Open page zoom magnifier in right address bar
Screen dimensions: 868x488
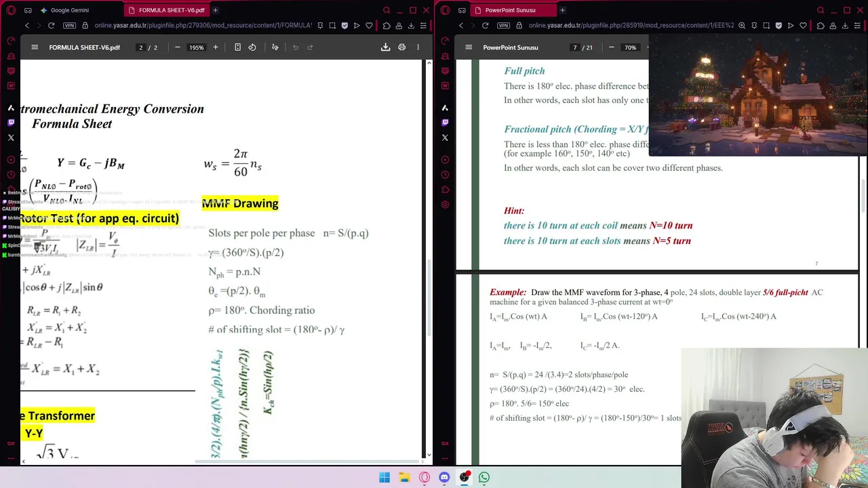742,26
